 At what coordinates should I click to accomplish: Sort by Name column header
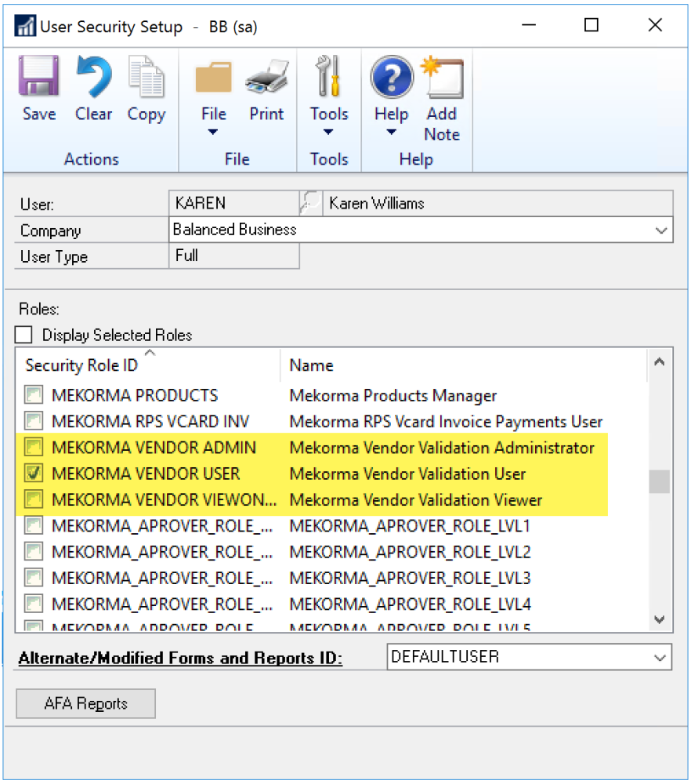[x=311, y=365]
